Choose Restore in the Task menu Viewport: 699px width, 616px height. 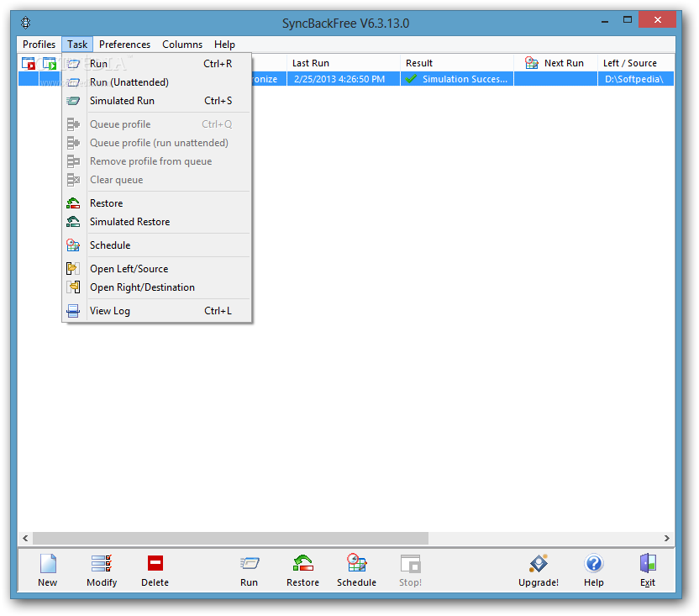pos(157,203)
